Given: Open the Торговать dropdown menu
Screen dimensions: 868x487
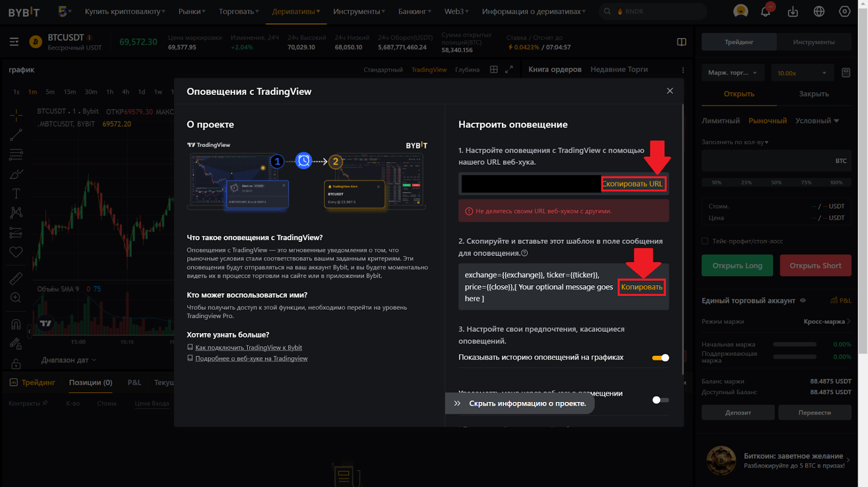Looking at the screenshot, I should pos(239,11).
